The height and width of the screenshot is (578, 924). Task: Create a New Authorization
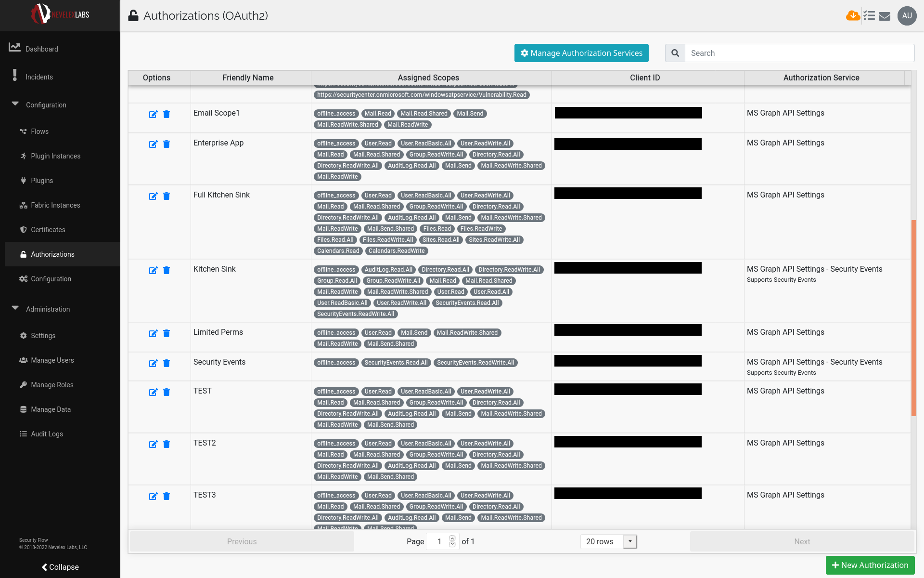(x=870, y=565)
